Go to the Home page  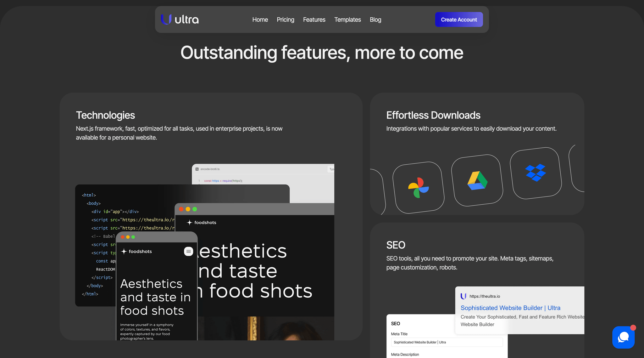tap(260, 20)
